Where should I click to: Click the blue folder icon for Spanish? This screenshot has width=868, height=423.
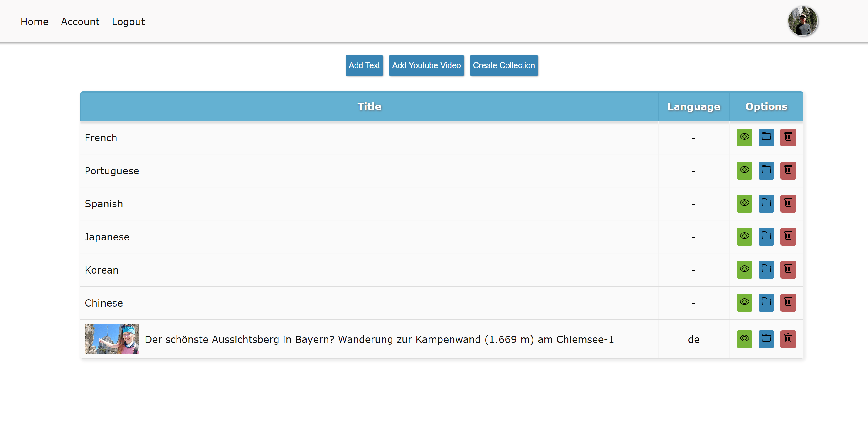coord(766,203)
